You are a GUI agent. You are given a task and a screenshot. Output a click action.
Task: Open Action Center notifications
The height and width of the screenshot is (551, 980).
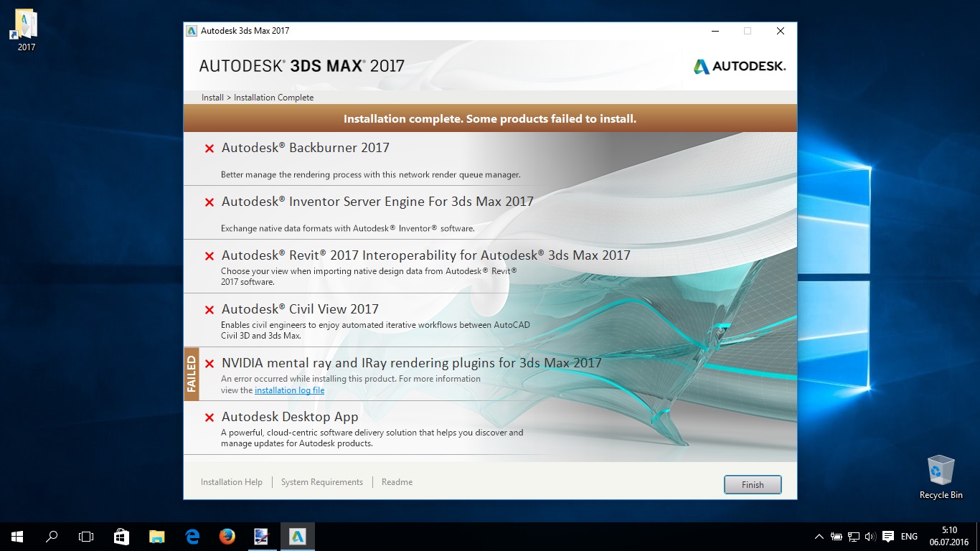[x=887, y=537]
